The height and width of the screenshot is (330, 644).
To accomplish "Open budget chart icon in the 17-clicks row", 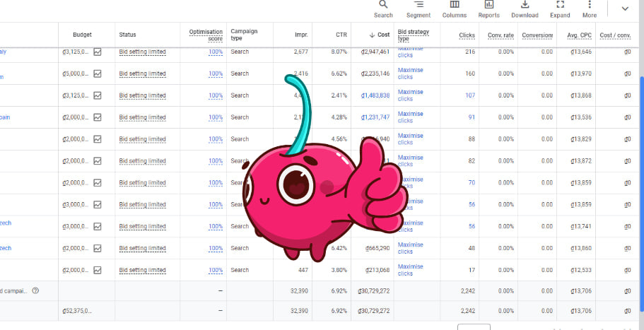I will [98, 270].
